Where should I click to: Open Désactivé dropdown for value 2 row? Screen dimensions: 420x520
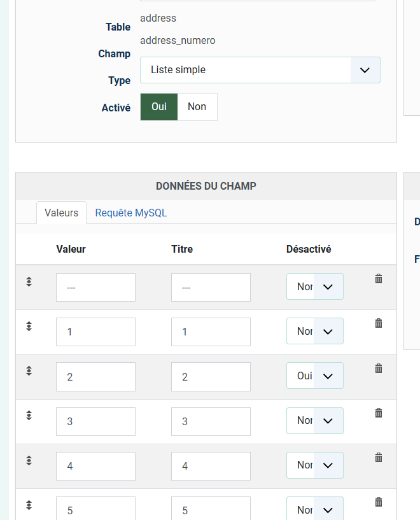point(315,376)
